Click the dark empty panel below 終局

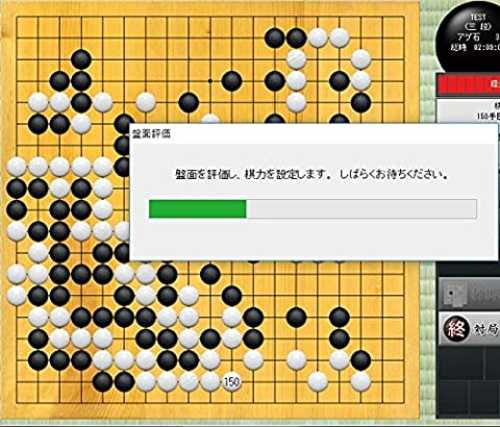point(469,382)
